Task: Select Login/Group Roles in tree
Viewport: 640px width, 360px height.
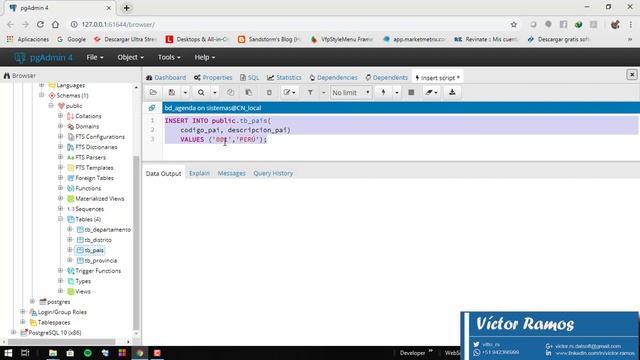Action: pos(62,312)
